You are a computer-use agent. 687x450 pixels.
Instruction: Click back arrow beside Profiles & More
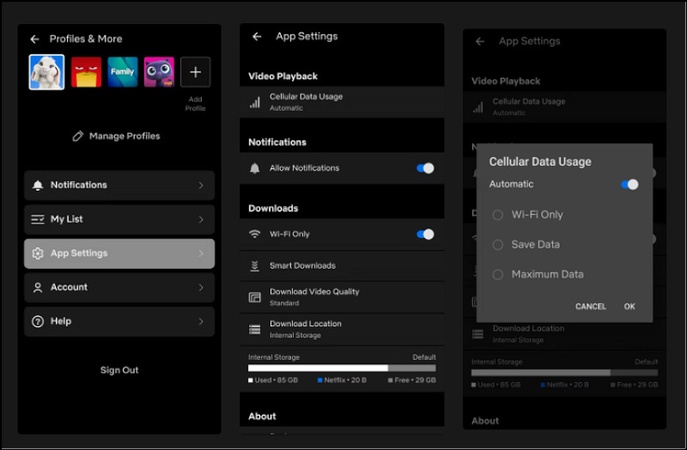point(35,39)
